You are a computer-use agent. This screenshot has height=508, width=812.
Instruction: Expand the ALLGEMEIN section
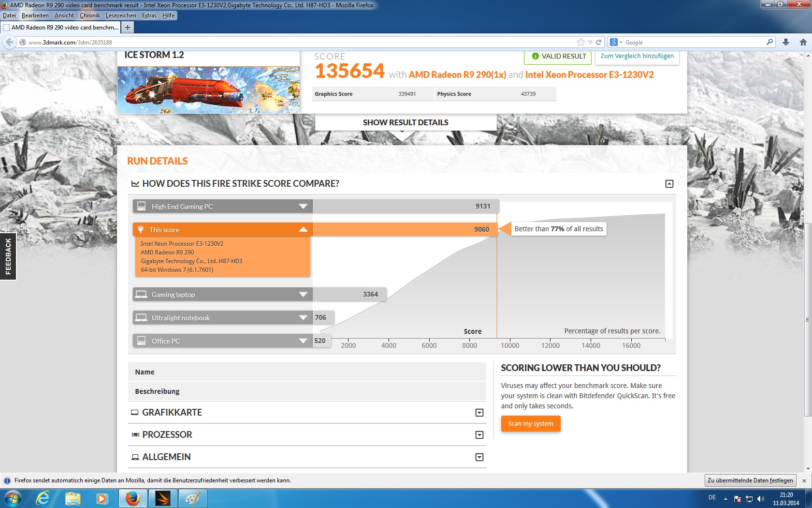(x=479, y=457)
